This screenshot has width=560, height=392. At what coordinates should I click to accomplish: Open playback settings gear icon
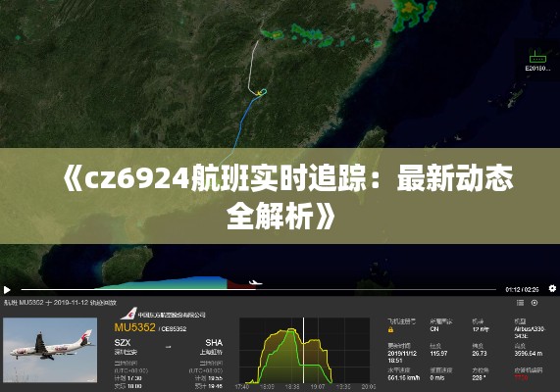tap(552, 288)
